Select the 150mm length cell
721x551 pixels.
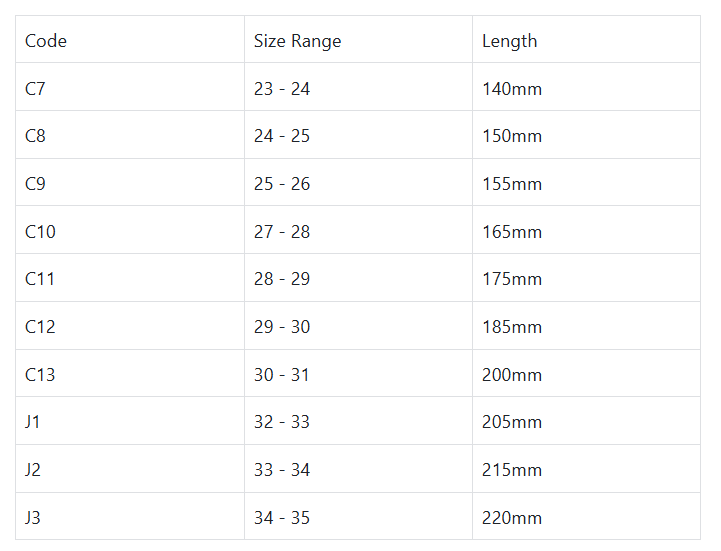pos(512,136)
